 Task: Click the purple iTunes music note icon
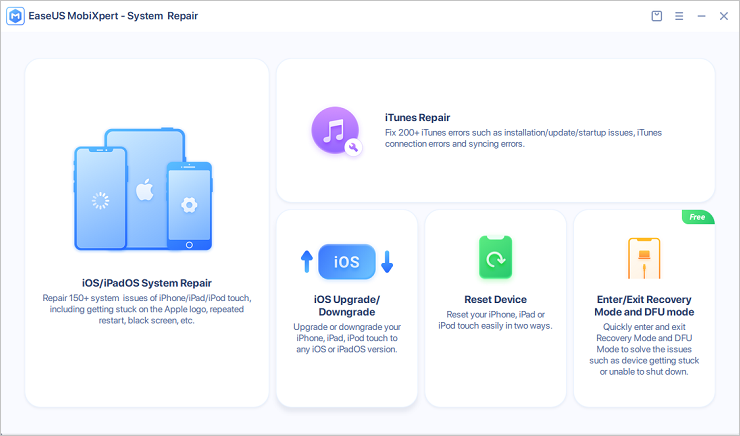coord(334,131)
